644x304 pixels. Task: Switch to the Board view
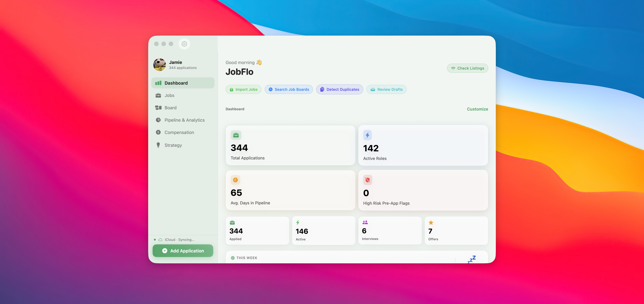[x=183, y=108]
